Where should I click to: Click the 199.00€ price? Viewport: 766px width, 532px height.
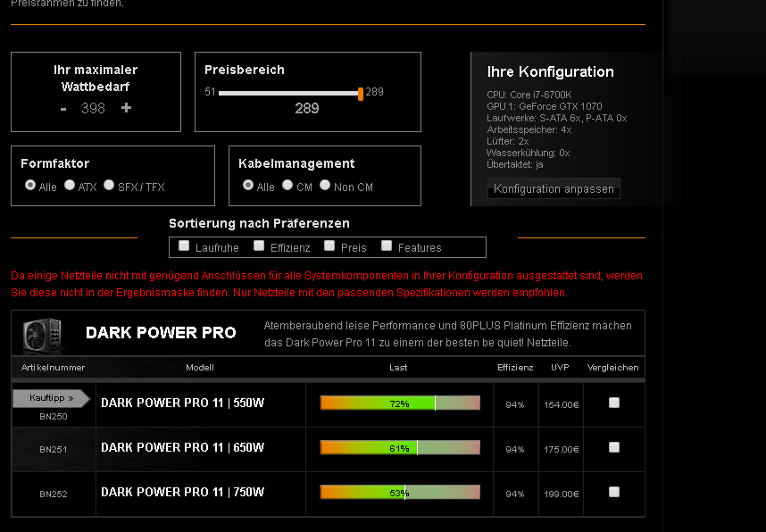tap(562, 494)
